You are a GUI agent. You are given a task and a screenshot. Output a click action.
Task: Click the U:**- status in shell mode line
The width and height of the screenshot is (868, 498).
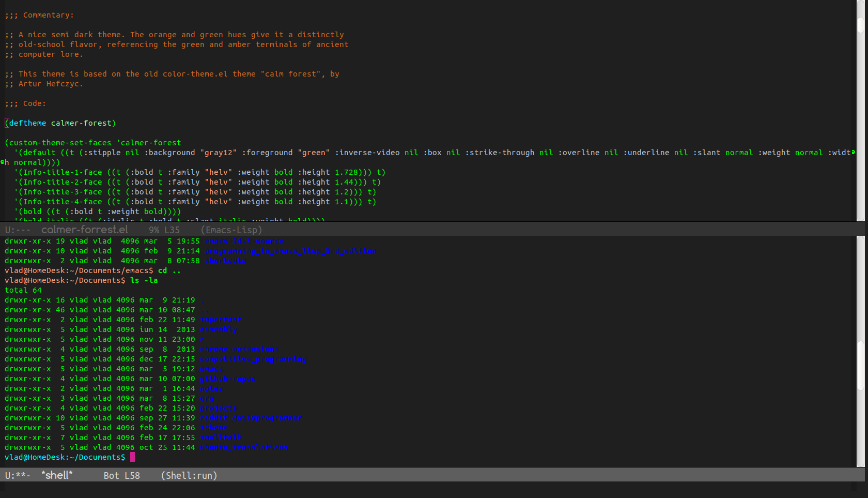click(18, 476)
